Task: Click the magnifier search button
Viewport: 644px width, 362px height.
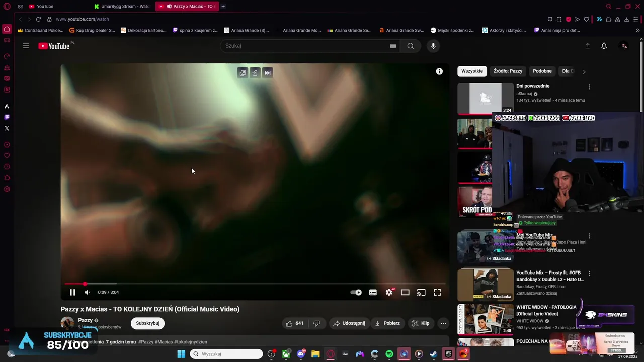Action: [411, 46]
